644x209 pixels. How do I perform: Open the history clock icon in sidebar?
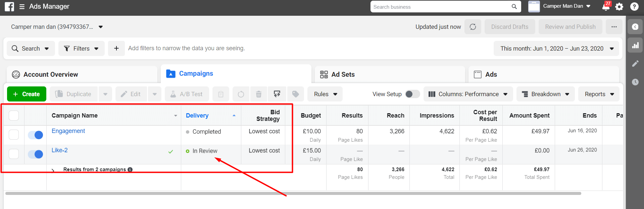click(x=635, y=82)
